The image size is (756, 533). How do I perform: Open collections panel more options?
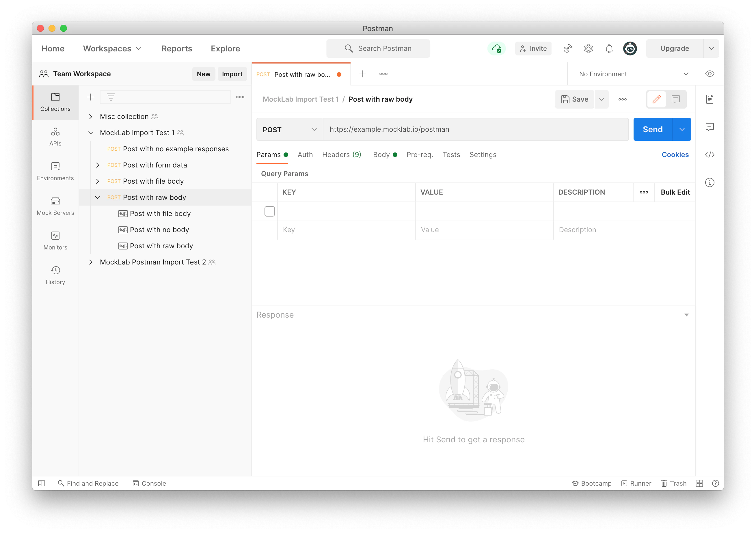tap(240, 97)
